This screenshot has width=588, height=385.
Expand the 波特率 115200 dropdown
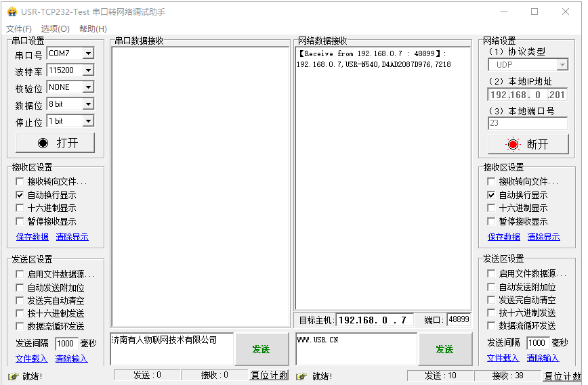(88, 70)
